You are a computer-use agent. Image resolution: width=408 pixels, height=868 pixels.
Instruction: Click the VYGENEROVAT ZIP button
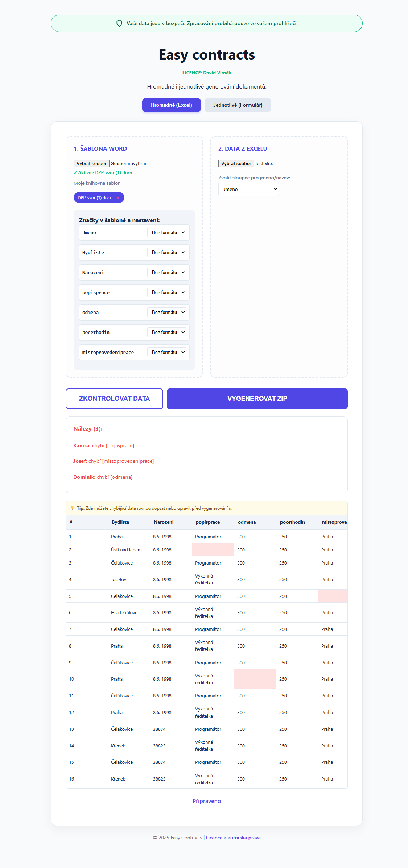click(257, 399)
